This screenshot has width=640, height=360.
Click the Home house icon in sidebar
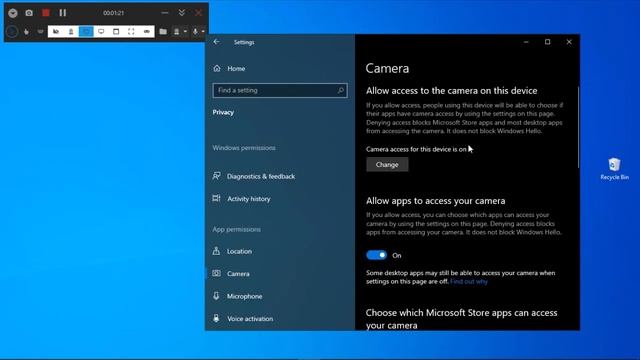coord(217,69)
